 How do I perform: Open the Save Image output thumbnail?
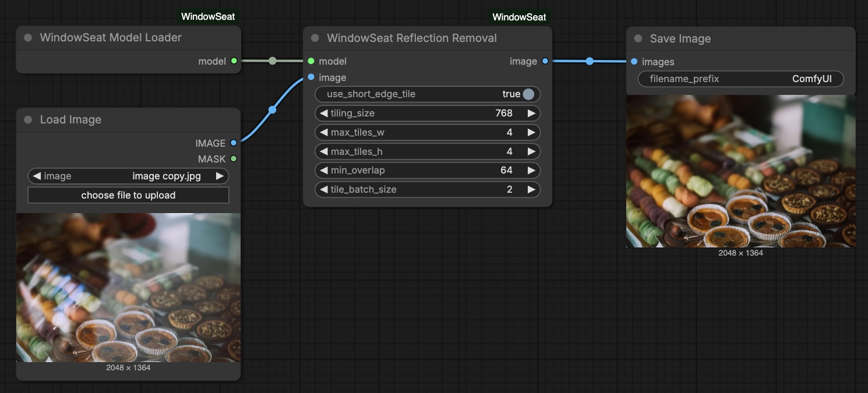point(741,171)
